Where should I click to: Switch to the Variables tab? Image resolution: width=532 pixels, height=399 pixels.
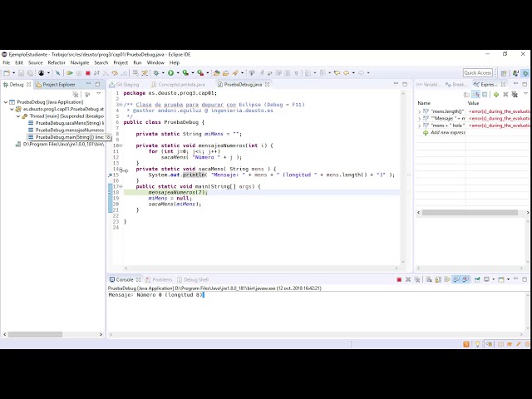429,85
